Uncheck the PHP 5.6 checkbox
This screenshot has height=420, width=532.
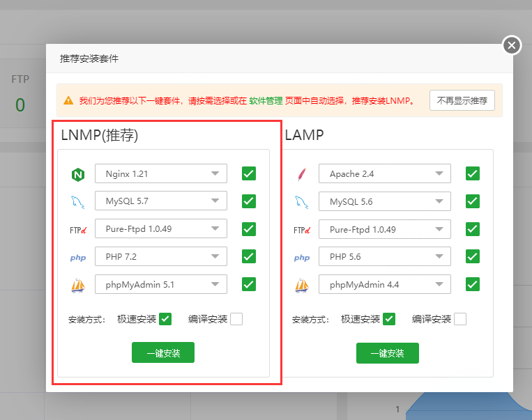point(473,256)
